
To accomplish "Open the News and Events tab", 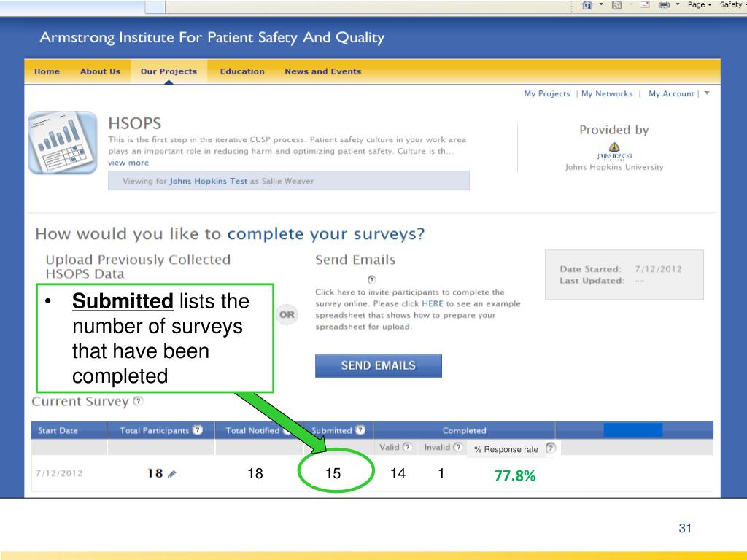I will pyautogui.click(x=323, y=71).
